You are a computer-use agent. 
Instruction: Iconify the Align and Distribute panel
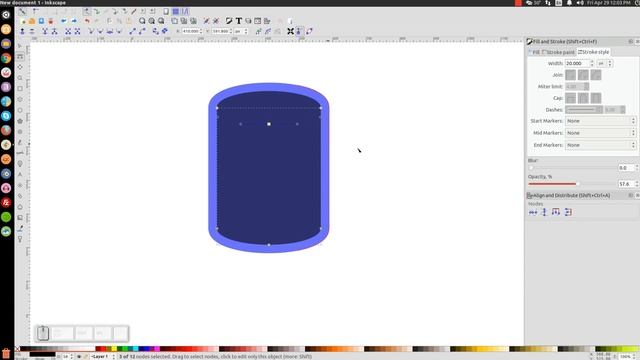tap(631, 196)
